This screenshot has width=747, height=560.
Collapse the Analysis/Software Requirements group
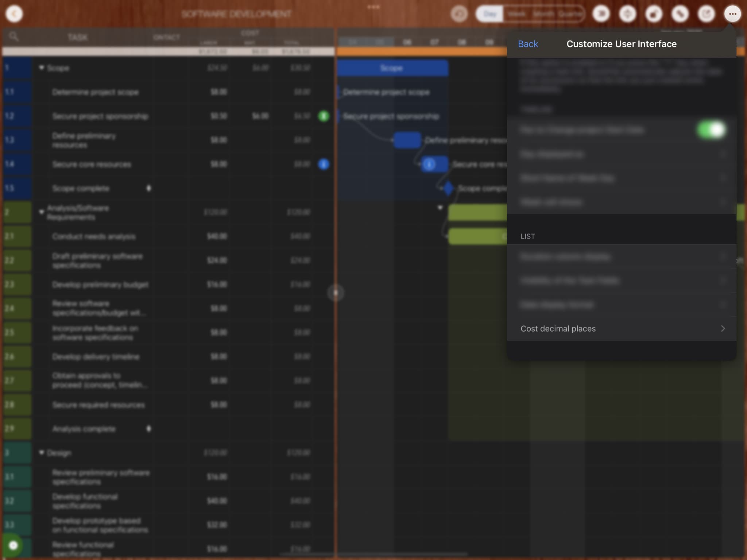point(41,212)
